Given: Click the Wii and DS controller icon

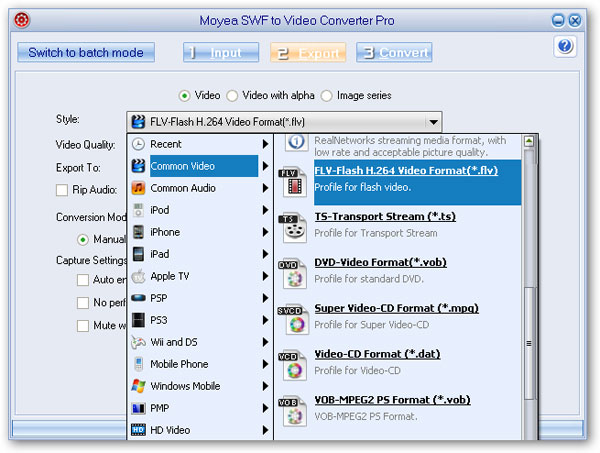Looking at the screenshot, I should tap(138, 342).
